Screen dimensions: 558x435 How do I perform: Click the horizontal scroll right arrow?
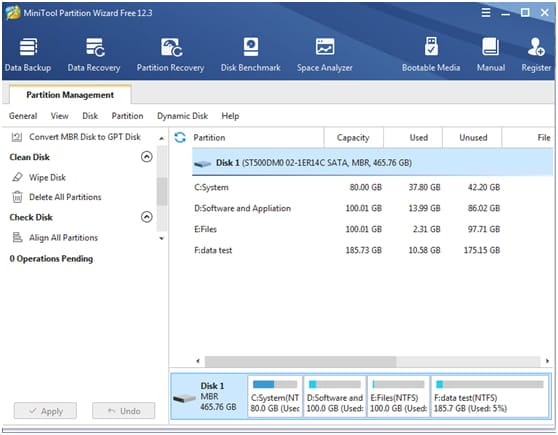point(547,361)
